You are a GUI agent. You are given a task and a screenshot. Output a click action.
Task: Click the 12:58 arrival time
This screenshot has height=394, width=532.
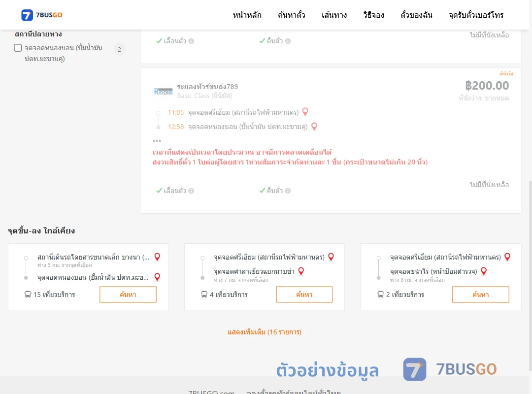pyautogui.click(x=176, y=127)
